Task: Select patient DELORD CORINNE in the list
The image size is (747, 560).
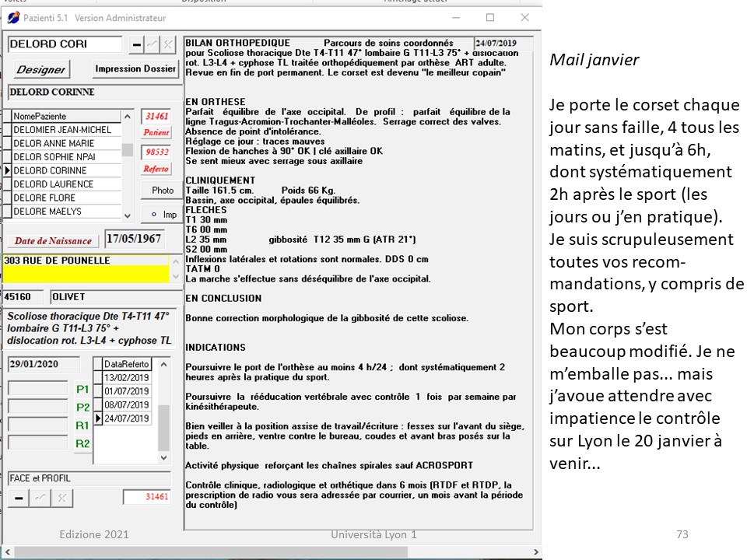Action: (x=66, y=170)
